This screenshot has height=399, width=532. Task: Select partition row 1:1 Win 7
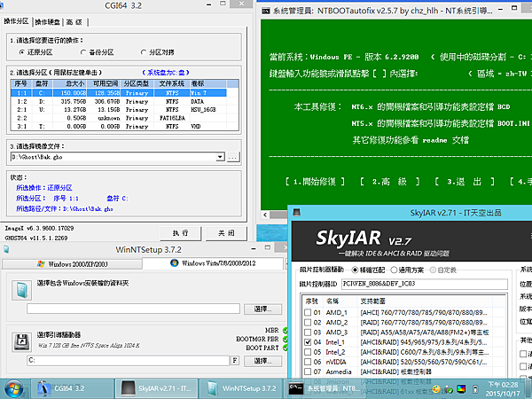[x=119, y=93]
